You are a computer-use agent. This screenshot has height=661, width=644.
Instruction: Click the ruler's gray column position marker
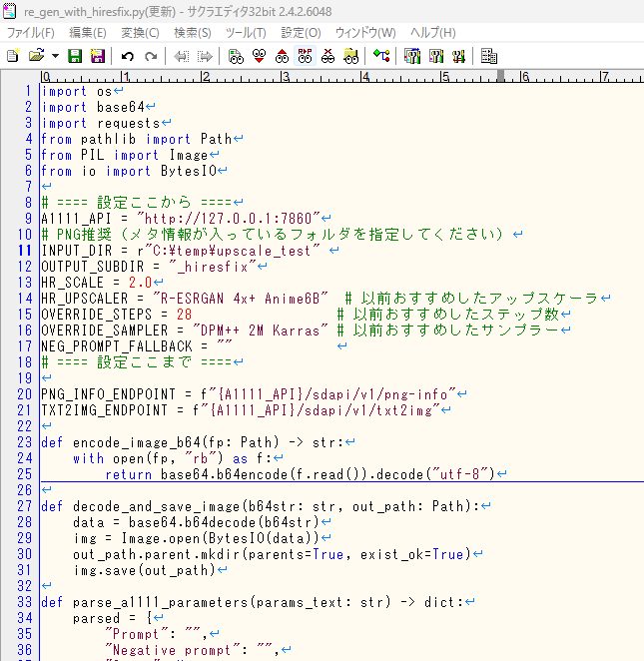click(500, 76)
